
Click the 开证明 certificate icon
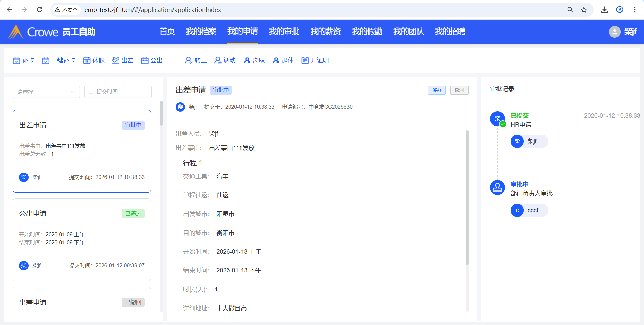coord(305,60)
